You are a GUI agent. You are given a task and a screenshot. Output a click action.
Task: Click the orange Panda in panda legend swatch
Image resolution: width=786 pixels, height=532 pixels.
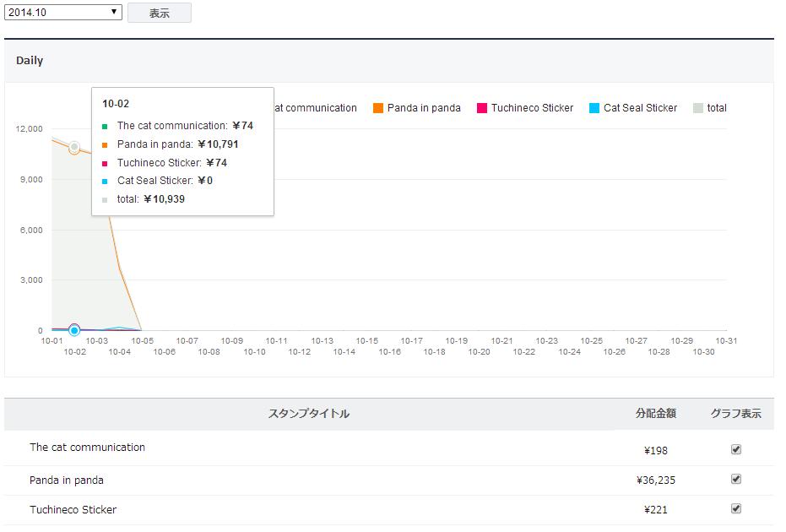(378, 108)
